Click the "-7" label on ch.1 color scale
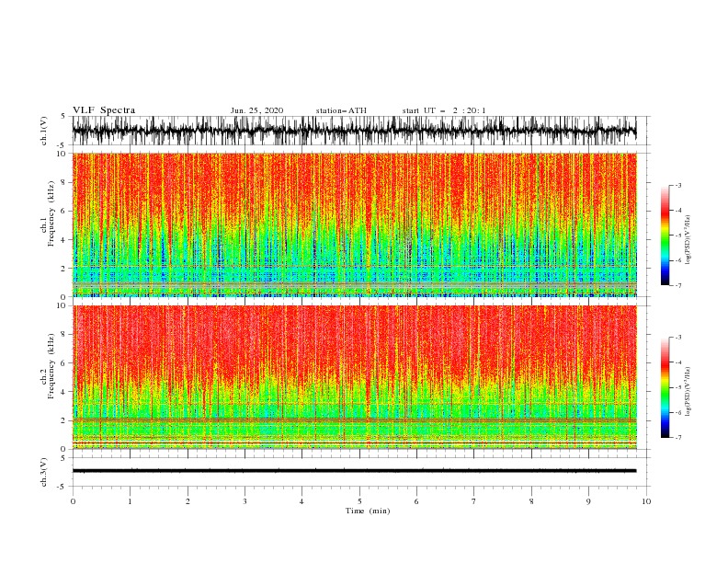 678,285
